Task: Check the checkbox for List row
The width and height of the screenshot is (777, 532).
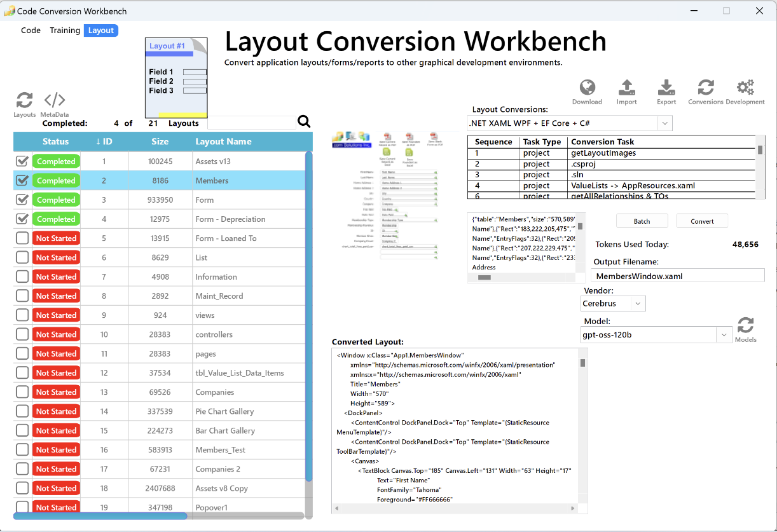Action: tap(22, 257)
